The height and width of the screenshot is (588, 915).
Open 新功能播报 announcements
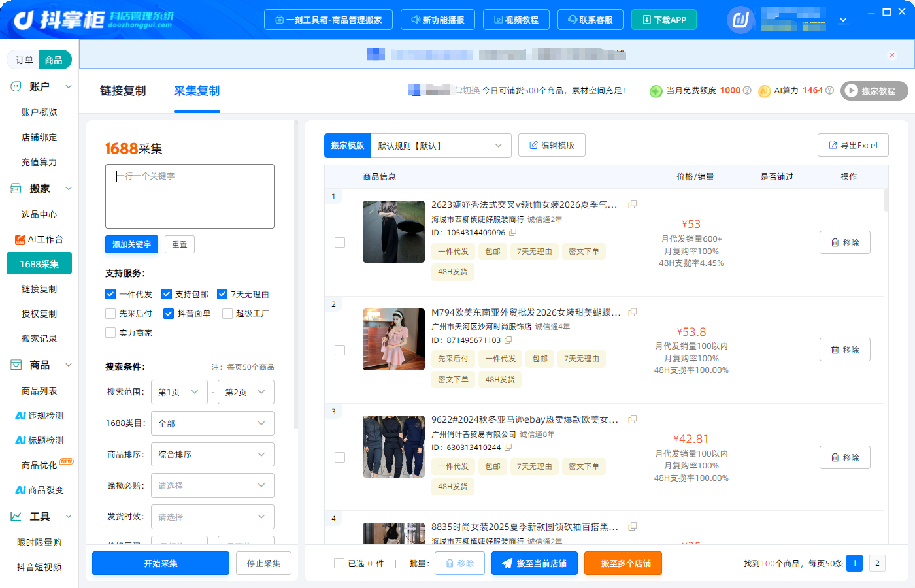[x=438, y=20]
